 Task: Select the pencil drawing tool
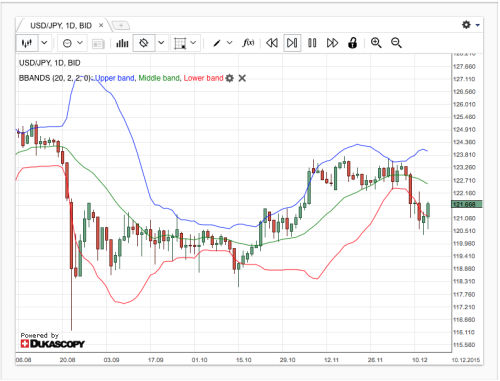point(217,43)
